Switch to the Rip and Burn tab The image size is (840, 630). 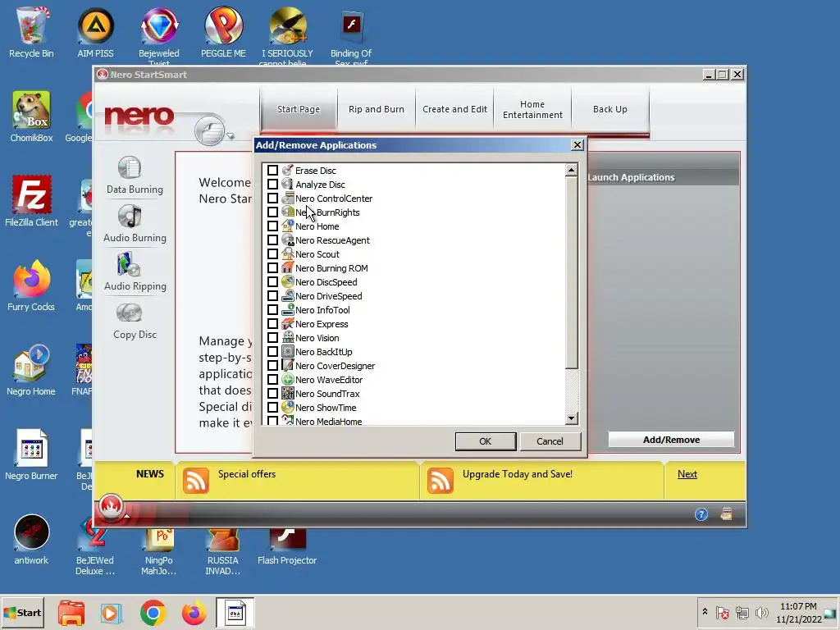click(376, 109)
